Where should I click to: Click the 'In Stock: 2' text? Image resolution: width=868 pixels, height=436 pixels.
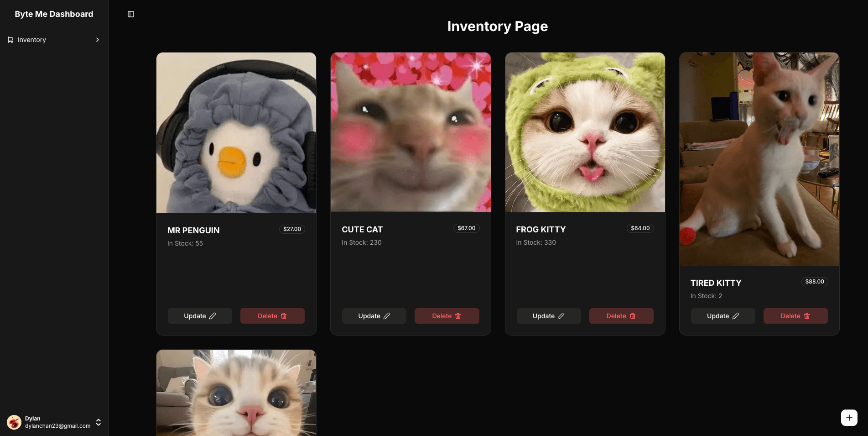click(707, 296)
